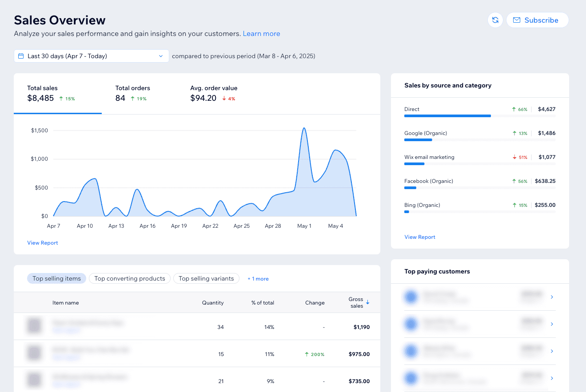This screenshot has height=392, width=586.
Task: Open second top paying customer arrow
Action: pyautogui.click(x=552, y=324)
